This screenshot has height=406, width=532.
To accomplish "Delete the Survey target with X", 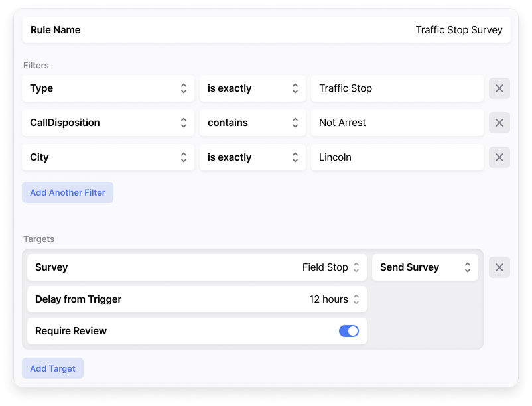I will point(499,267).
